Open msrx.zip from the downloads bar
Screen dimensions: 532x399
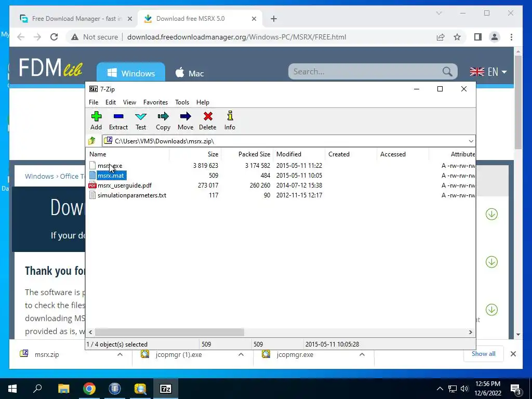47,354
